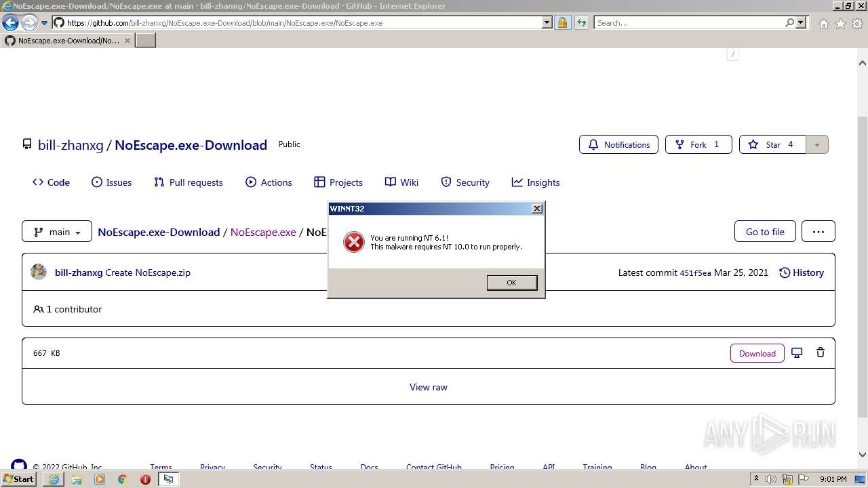Click the search magnifier icon
The image size is (868, 488).
click(789, 22)
